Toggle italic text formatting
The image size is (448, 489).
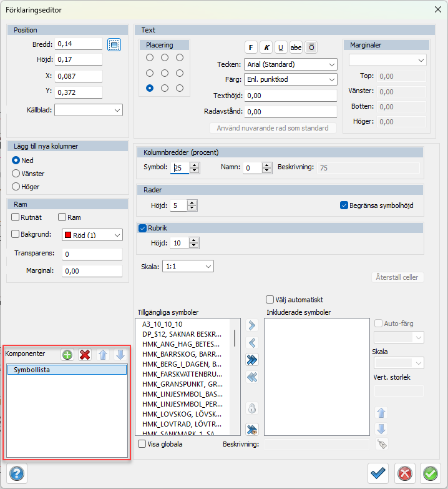click(266, 47)
